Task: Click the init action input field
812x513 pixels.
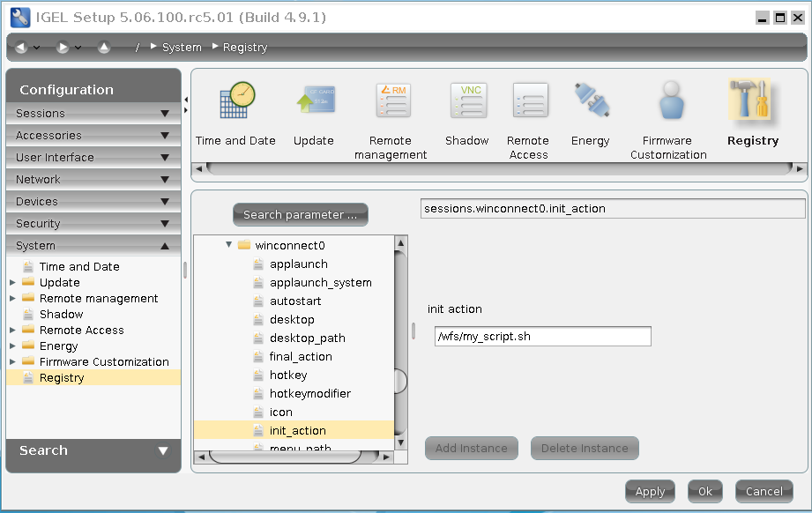Action: [x=541, y=336]
